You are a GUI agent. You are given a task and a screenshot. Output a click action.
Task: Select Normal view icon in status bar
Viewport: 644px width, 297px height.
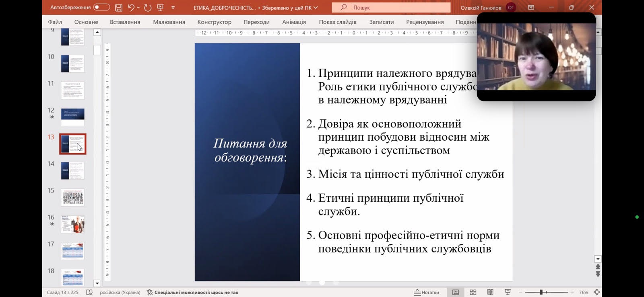tap(456, 292)
